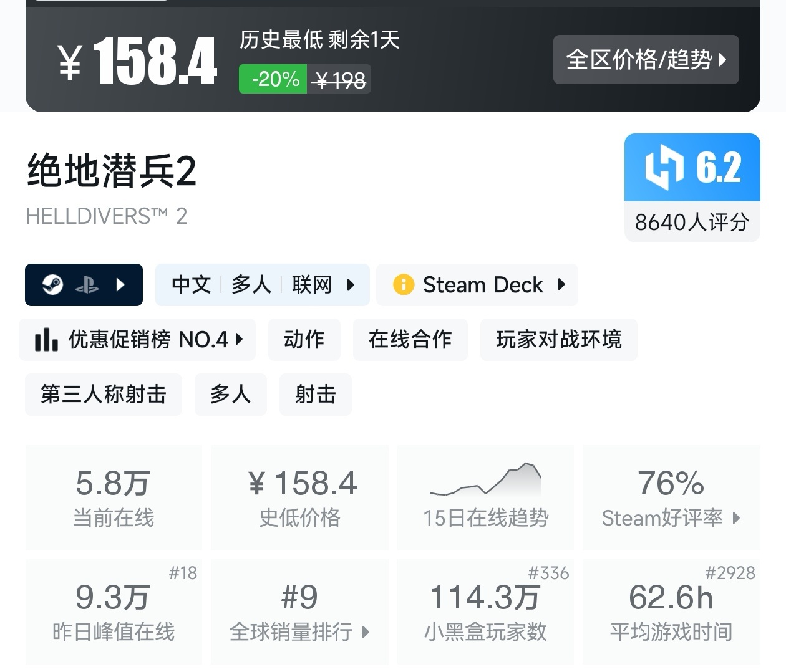This screenshot has height=672, width=786.
Task: Select the 第三人称射击 tag
Action: (104, 395)
